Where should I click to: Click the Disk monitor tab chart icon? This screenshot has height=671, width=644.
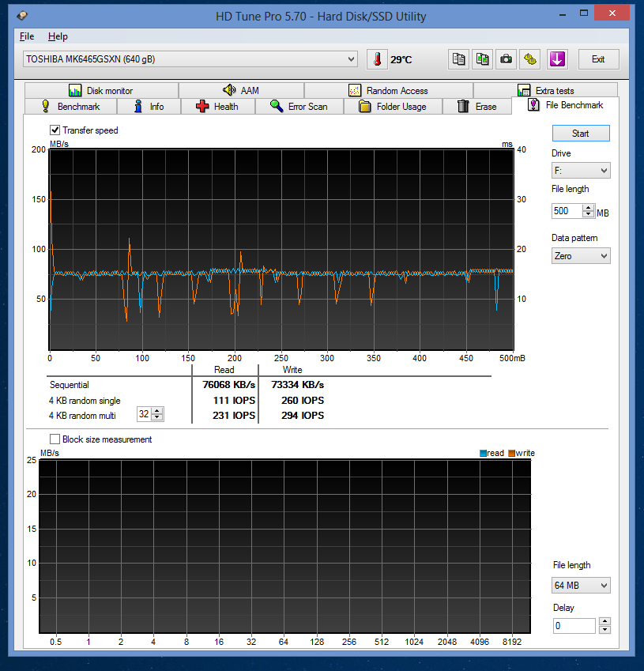point(75,90)
